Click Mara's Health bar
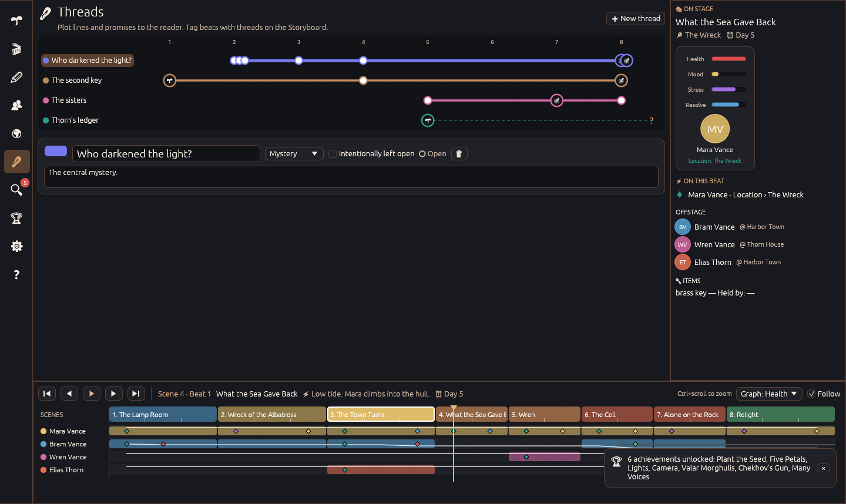The width and height of the screenshot is (846, 504). 728,59
